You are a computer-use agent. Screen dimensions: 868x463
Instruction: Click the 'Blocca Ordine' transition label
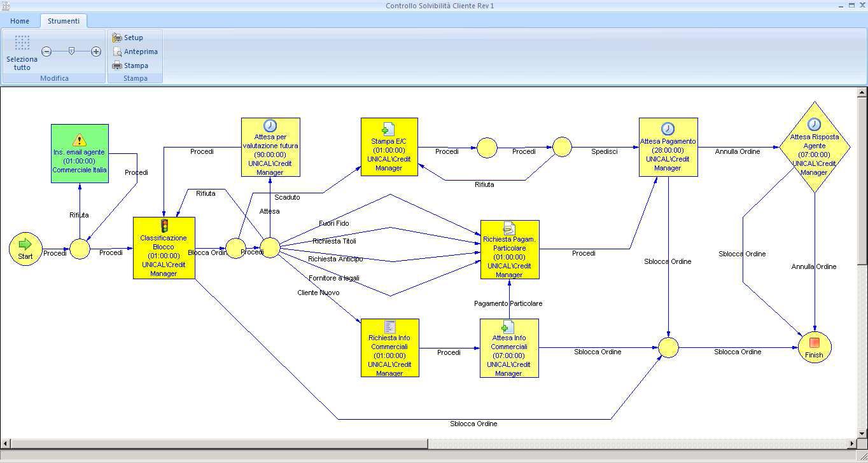pos(207,252)
